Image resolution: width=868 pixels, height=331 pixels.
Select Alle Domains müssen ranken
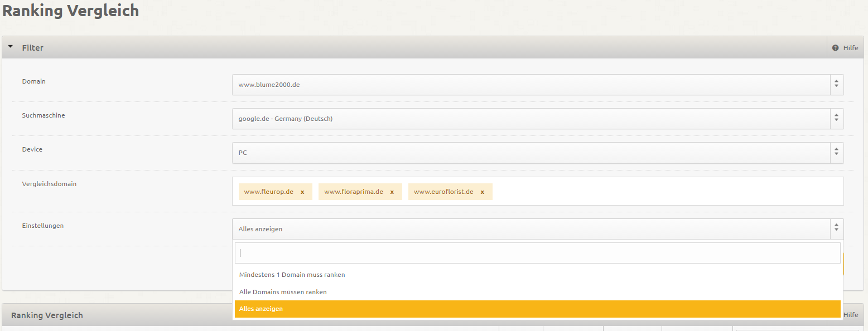pyautogui.click(x=538, y=292)
